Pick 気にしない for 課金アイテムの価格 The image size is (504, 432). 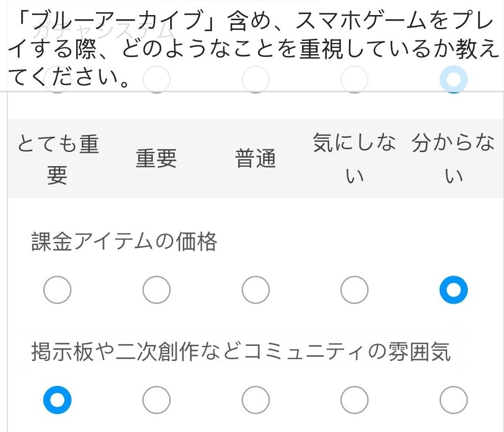click(354, 290)
